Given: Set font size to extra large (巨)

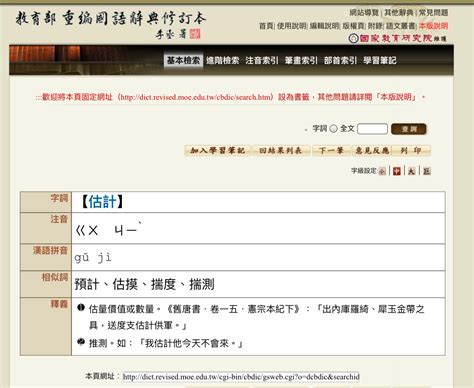Looking at the screenshot, I should click(427, 171).
